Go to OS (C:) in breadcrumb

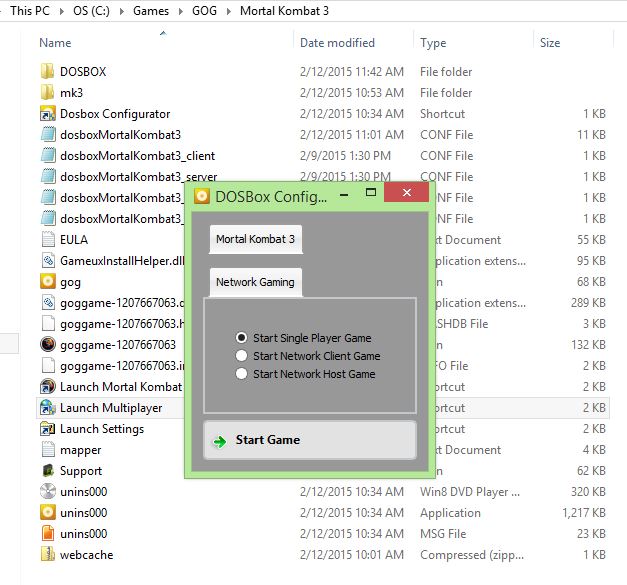click(x=91, y=11)
